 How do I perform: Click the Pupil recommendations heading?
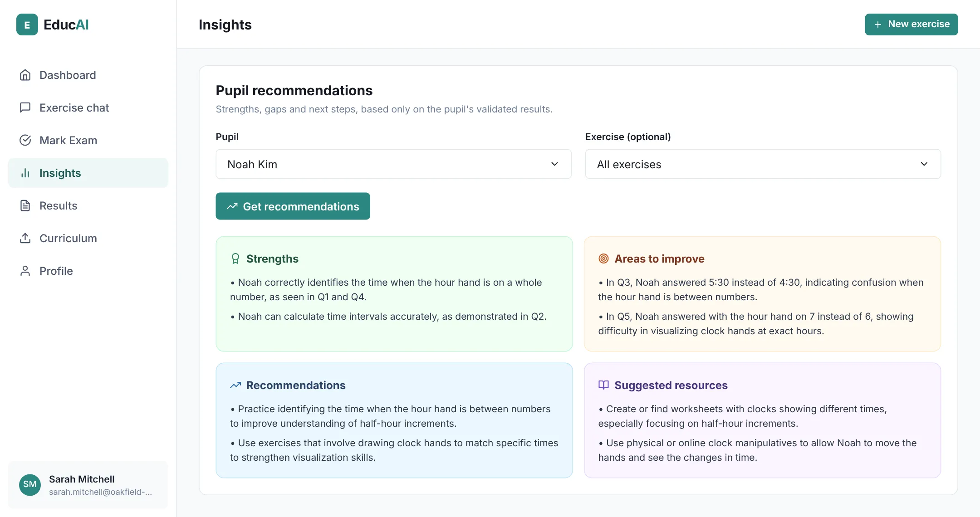click(x=294, y=90)
